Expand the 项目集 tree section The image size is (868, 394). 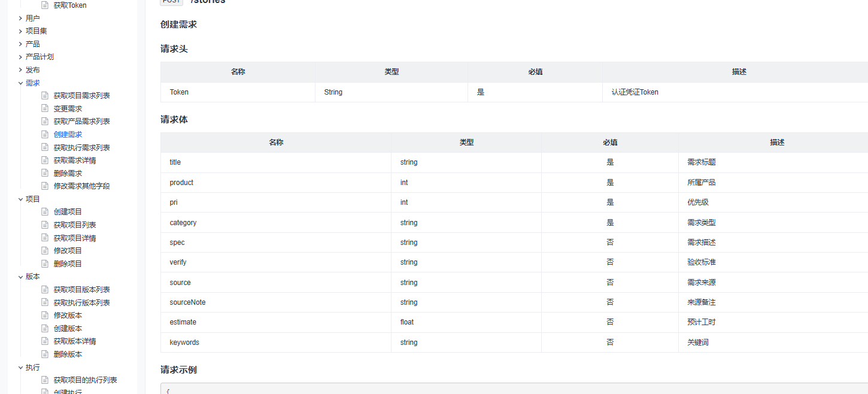tap(20, 31)
